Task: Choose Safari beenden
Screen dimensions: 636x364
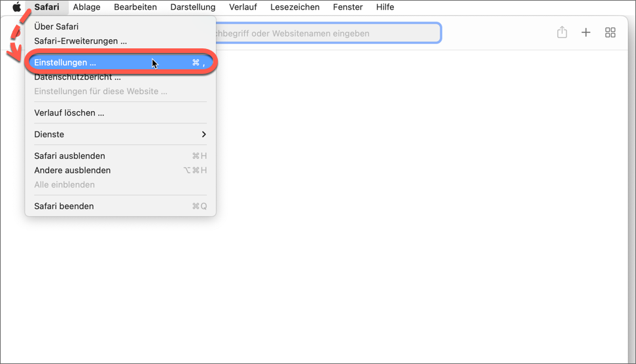Action: pyautogui.click(x=120, y=207)
